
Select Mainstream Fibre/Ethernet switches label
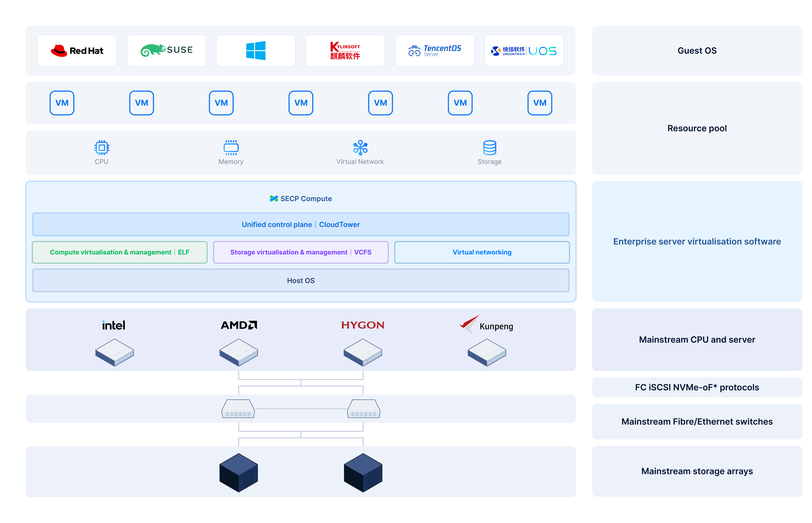pos(697,421)
